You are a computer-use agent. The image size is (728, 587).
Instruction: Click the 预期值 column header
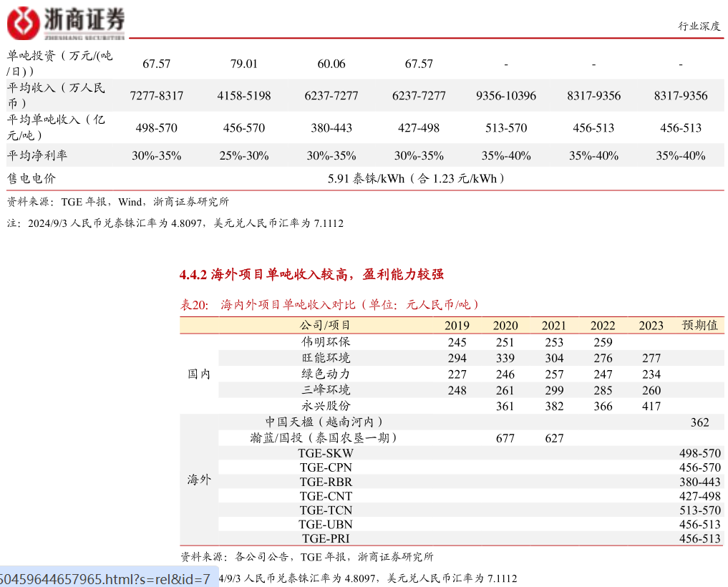[x=699, y=326]
